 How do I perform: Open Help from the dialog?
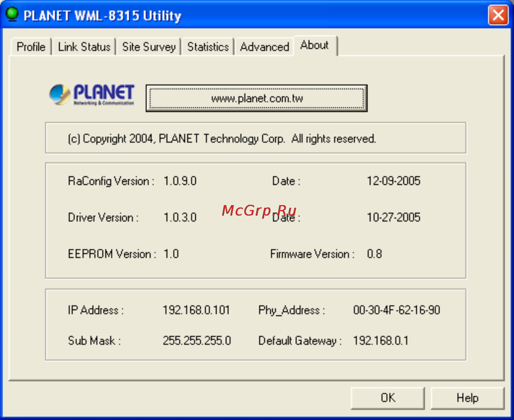point(467,398)
